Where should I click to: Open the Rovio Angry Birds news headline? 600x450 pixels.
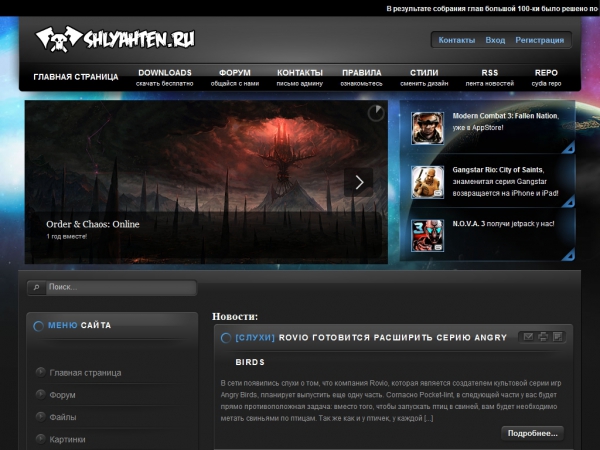click(371, 350)
